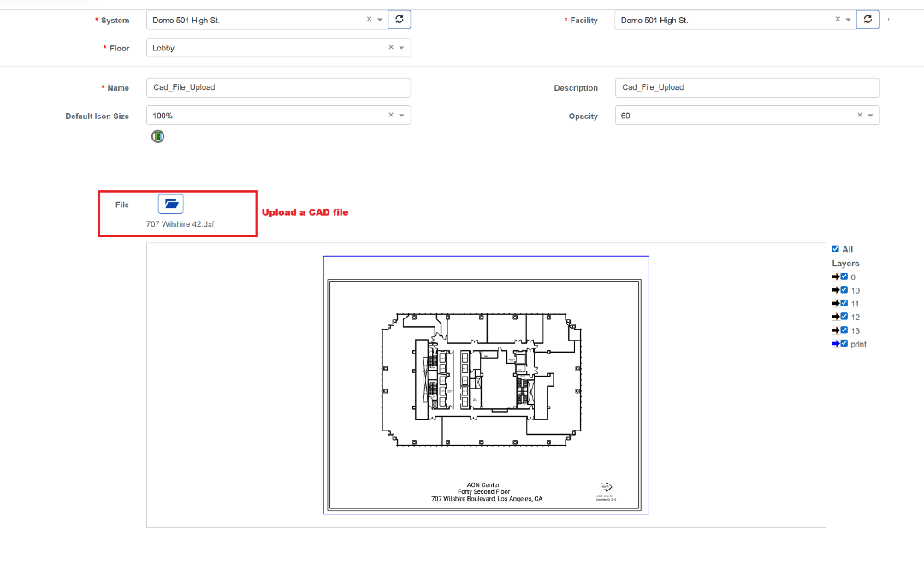Open the System dropdown
The image size is (924, 570).
(x=380, y=20)
